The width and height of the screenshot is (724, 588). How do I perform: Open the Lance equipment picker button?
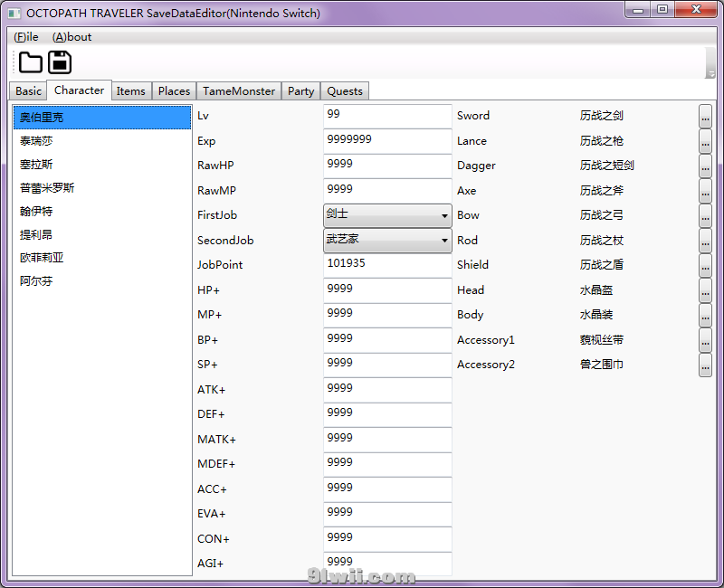click(x=705, y=141)
